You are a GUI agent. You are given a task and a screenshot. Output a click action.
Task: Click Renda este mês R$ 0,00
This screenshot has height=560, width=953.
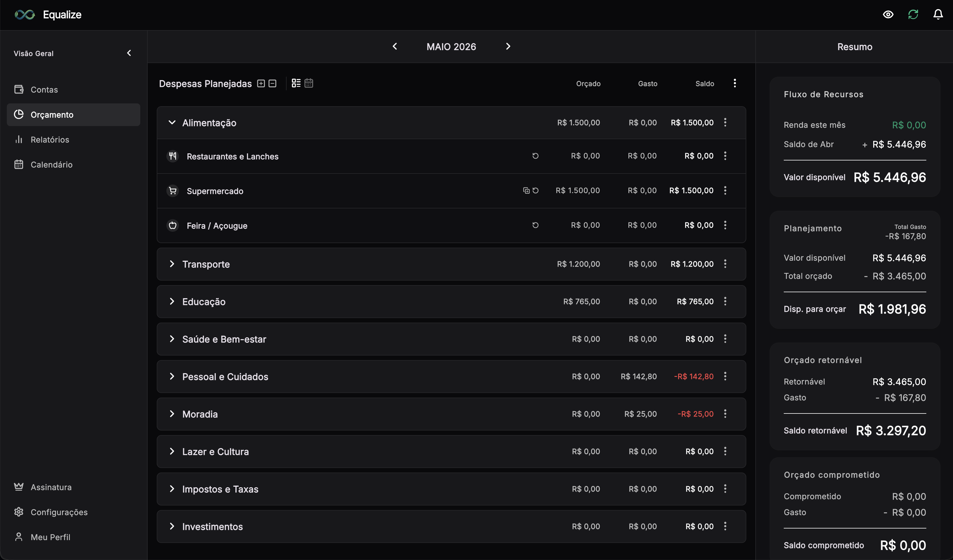tap(909, 125)
